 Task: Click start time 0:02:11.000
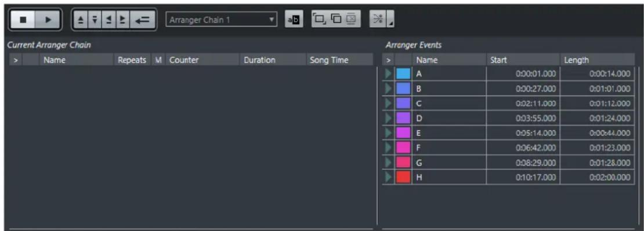point(536,103)
